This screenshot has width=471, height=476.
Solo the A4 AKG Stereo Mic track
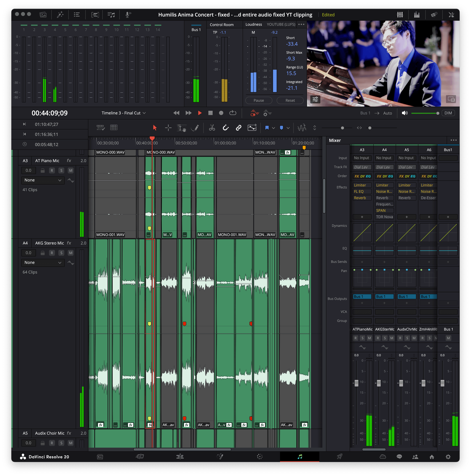point(61,253)
